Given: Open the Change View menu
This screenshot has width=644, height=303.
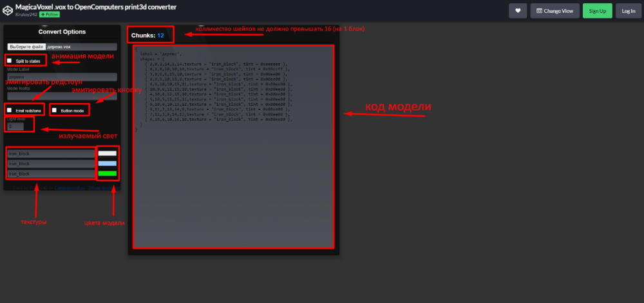Looking at the screenshot, I should point(554,10).
